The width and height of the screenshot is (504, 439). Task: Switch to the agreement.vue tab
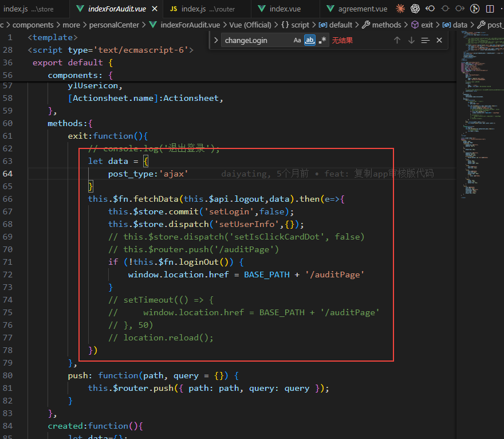pos(363,9)
